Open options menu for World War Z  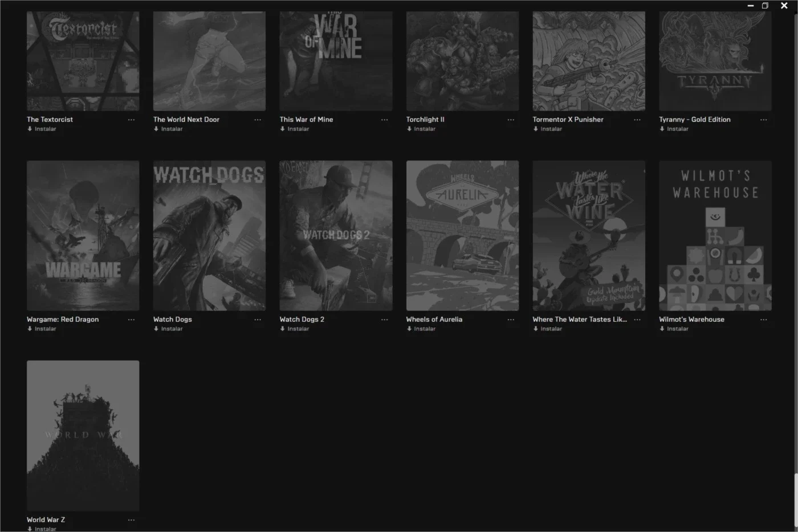[x=131, y=520]
